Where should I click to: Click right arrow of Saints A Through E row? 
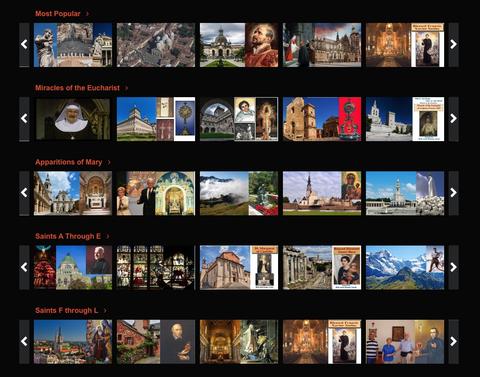point(453,267)
